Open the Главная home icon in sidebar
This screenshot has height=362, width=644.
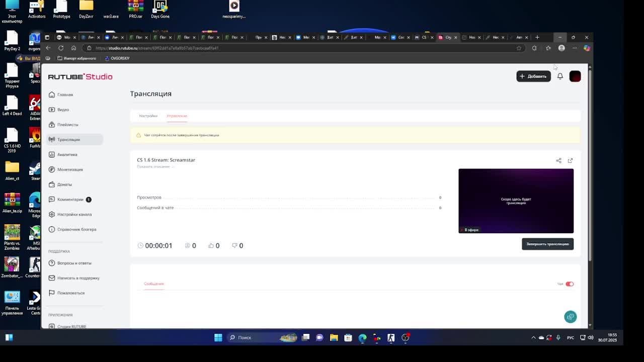(52, 95)
